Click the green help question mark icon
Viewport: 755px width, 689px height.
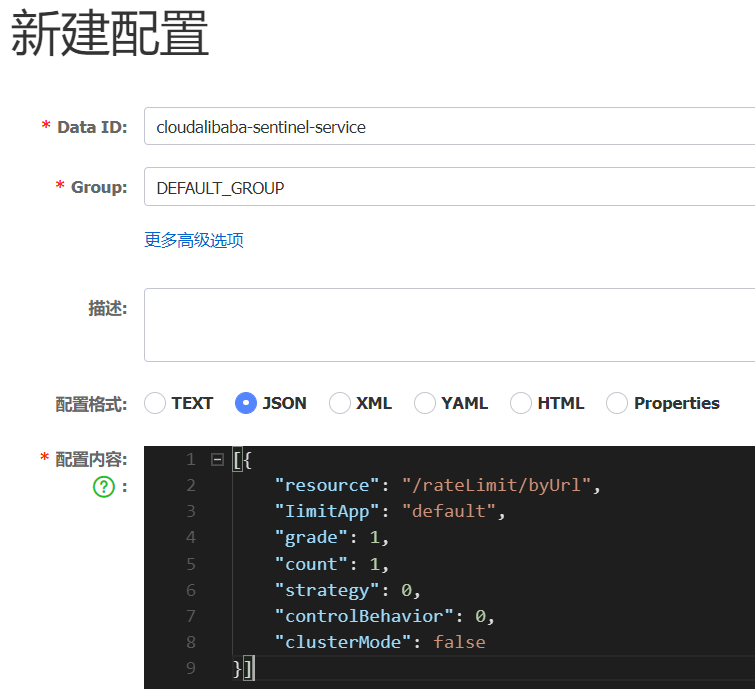point(104,487)
